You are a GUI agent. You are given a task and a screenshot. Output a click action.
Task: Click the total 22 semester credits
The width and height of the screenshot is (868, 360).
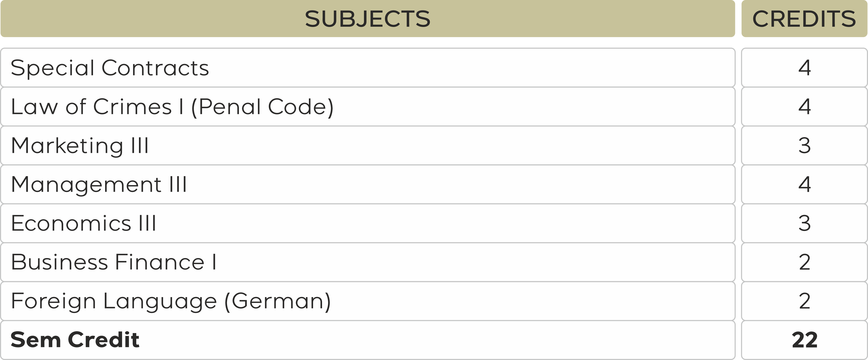click(804, 340)
